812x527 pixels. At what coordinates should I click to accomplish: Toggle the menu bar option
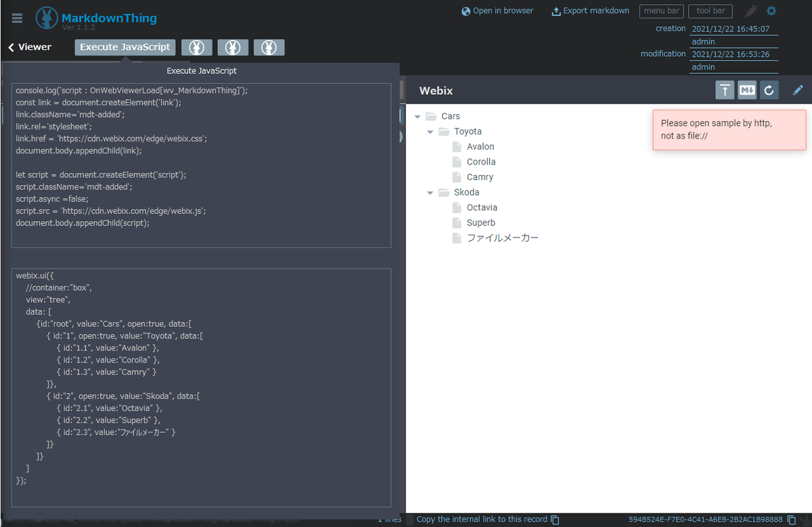pos(661,11)
